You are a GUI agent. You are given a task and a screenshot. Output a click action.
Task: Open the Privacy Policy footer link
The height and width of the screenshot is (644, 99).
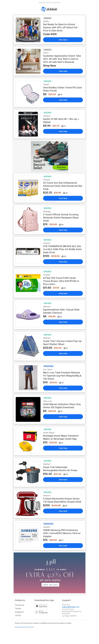pyautogui.click(x=29, y=627)
